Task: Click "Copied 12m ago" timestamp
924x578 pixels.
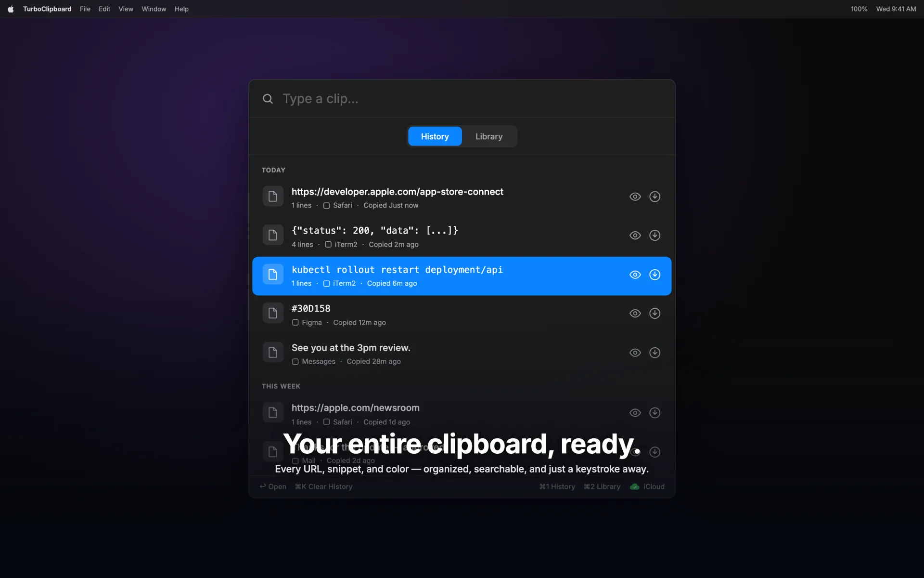Action: point(359,323)
